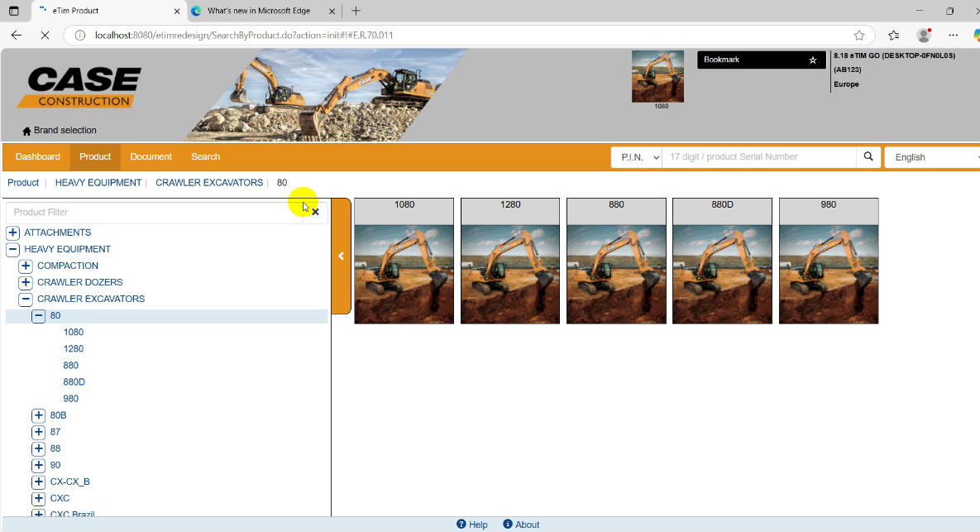Image resolution: width=980 pixels, height=532 pixels.
Task: Collapse the tree panel with orange arrow
Action: pyautogui.click(x=342, y=256)
